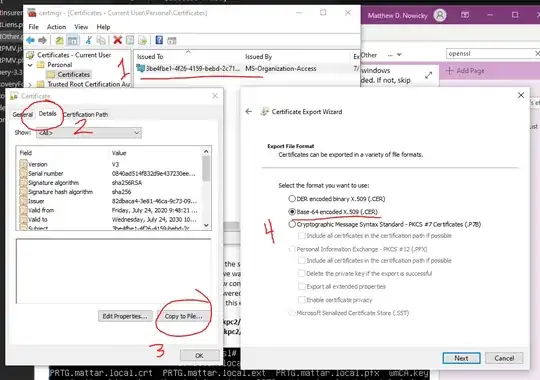The height and width of the screenshot is (380, 540).
Task: Toggle the Show/Hide Console Tree icon
Action: [x=73, y=40]
